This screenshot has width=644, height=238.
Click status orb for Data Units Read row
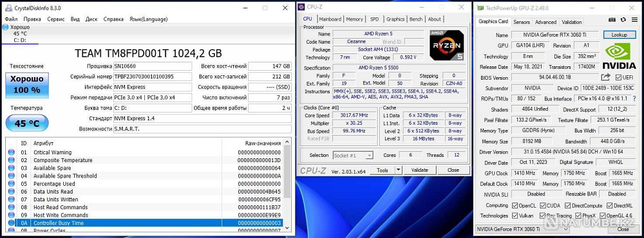pos(12,191)
